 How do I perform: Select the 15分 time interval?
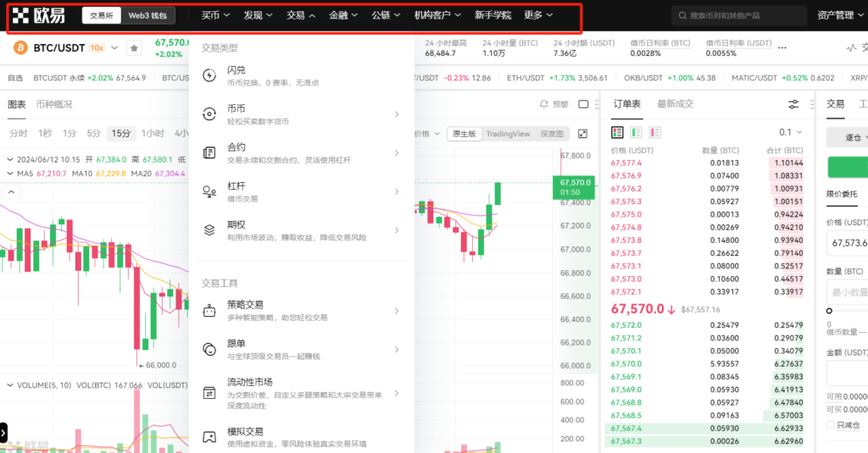point(120,133)
